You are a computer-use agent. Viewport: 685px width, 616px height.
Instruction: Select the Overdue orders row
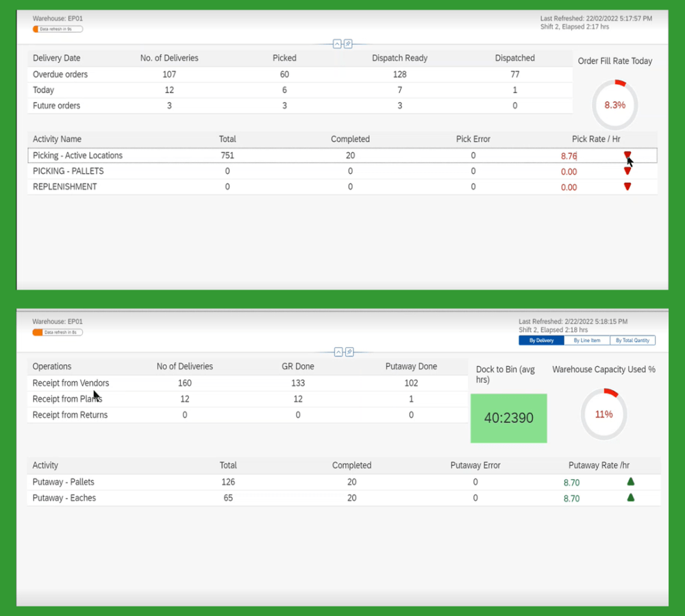tap(60, 75)
